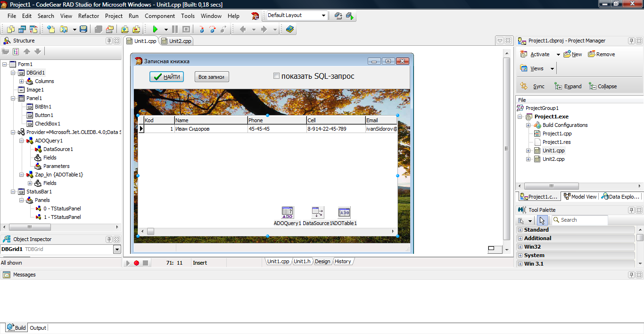The width and height of the screenshot is (644, 334).
Task: Switch to the History bottom tab
Action: tap(343, 261)
